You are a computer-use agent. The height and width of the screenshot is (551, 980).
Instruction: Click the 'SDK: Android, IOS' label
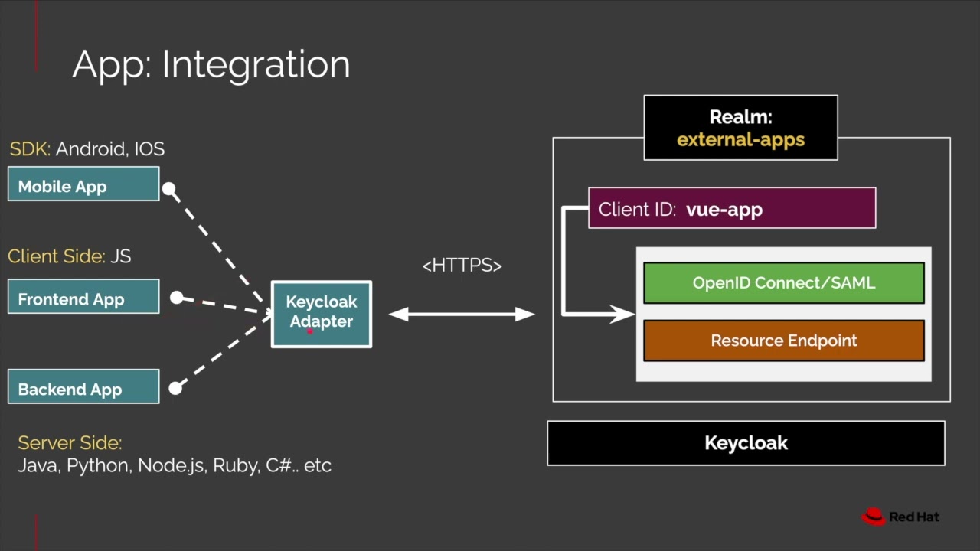pyautogui.click(x=87, y=148)
